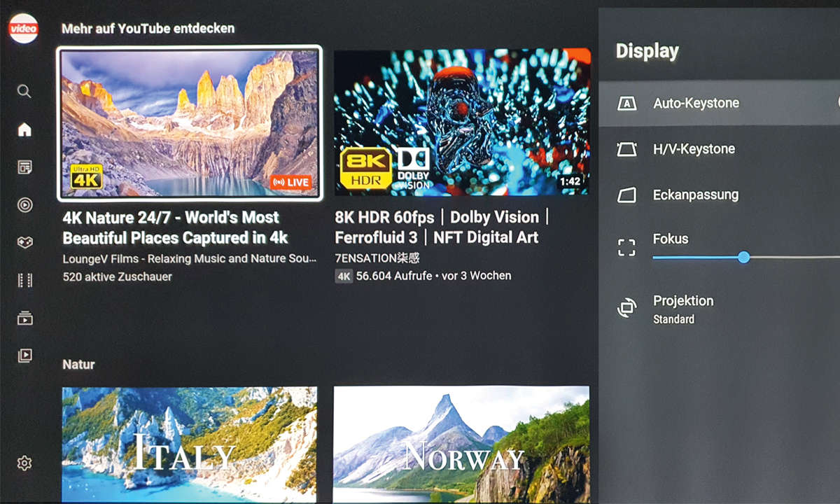
Task: Click the Projektion rotate icon
Action: click(x=626, y=308)
